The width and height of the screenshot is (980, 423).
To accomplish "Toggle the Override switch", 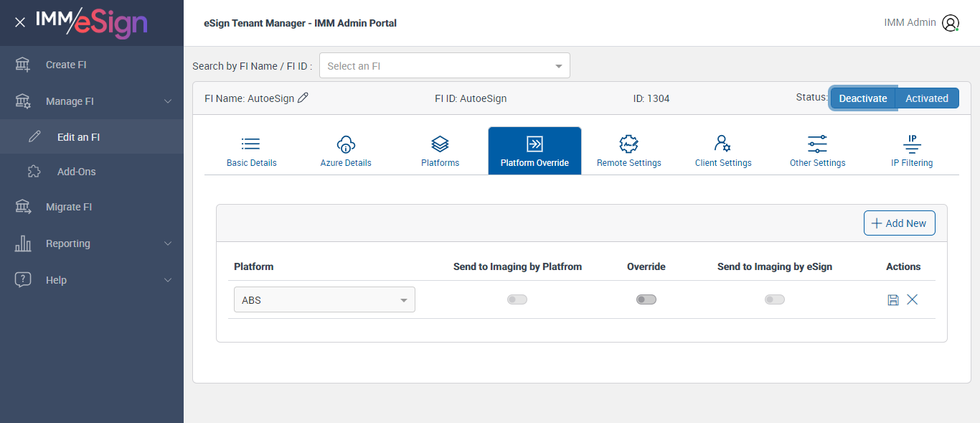I will point(646,299).
